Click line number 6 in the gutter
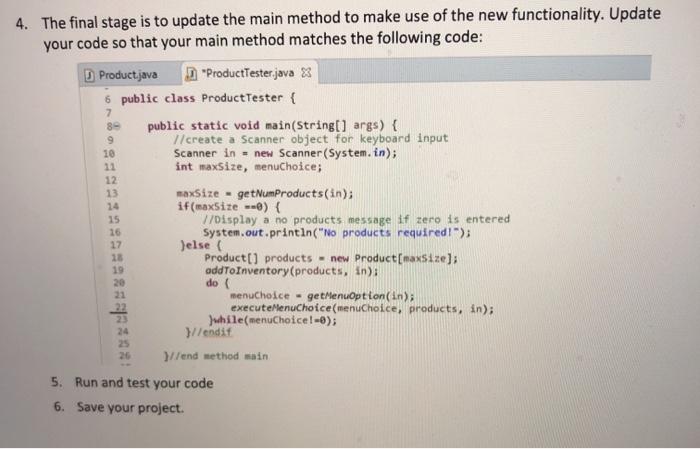This screenshot has height=449, width=700. coord(108,99)
